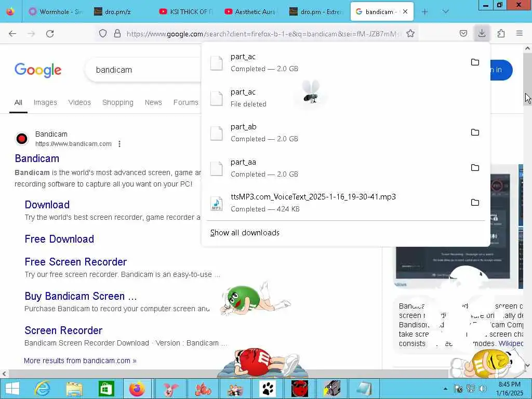
Task: Show the first part_ac download in folder
Action: 475,62
